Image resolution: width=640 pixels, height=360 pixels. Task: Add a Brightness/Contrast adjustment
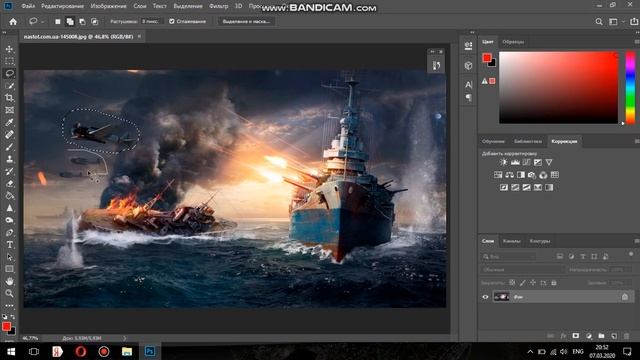tap(504, 162)
